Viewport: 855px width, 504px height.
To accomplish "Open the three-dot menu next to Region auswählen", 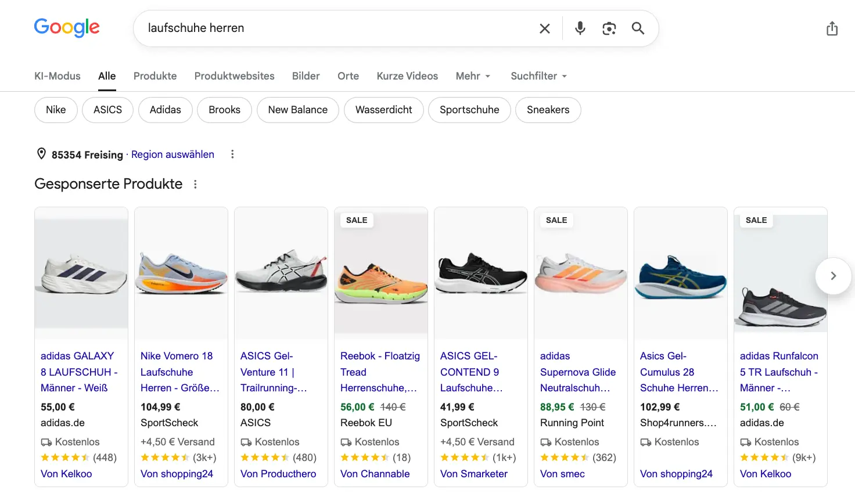I will 232,154.
